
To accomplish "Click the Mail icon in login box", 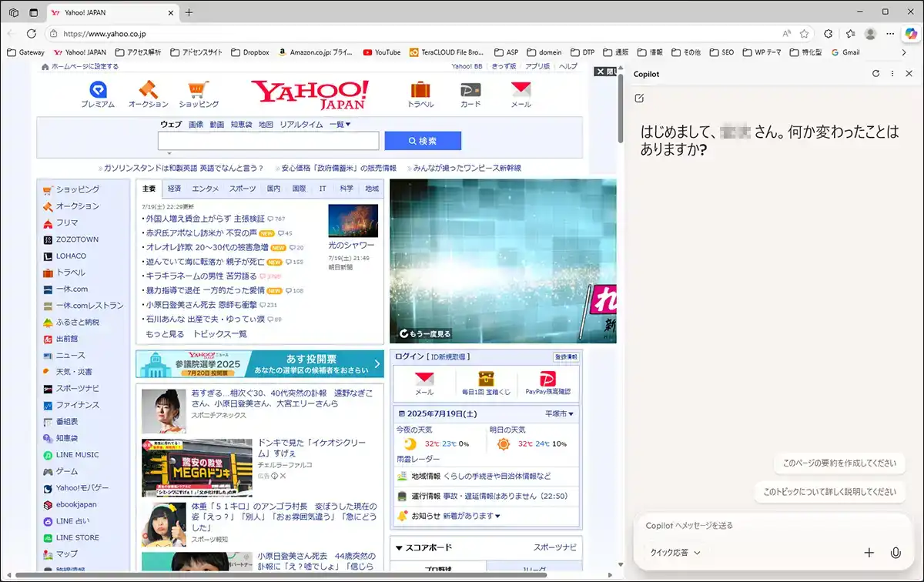I will point(424,379).
